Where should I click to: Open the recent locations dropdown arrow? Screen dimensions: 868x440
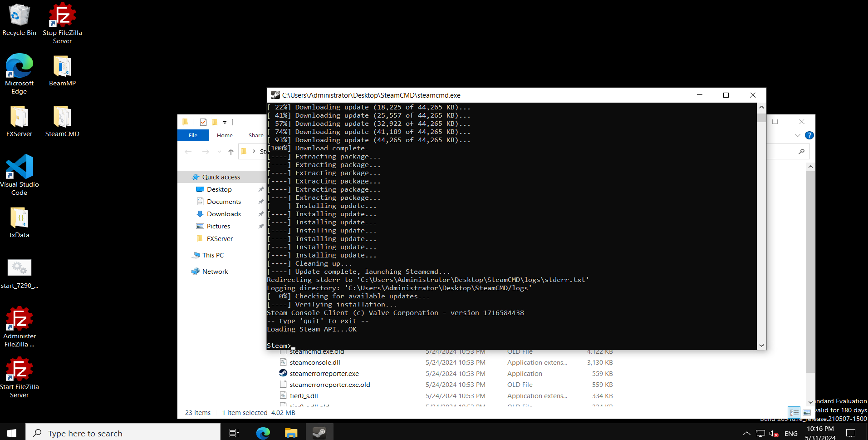tap(219, 152)
